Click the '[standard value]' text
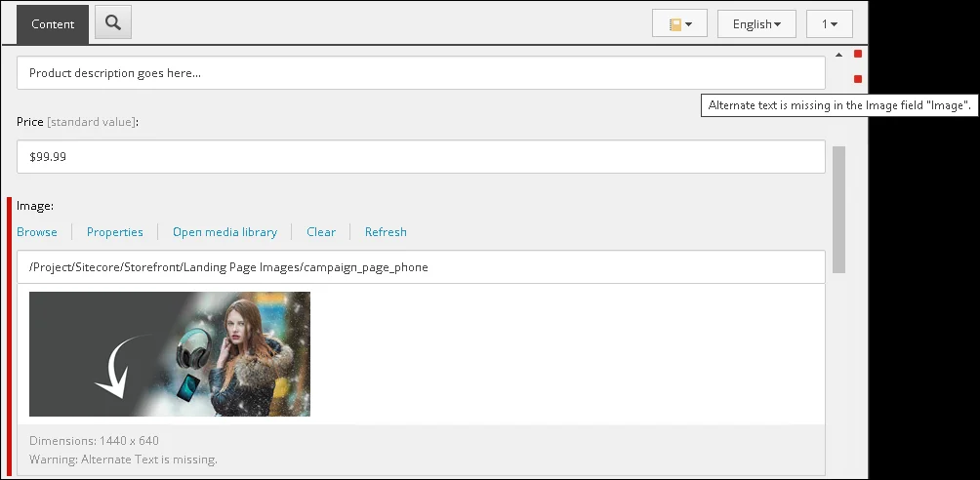The image size is (980, 480). pyautogui.click(x=91, y=122)
